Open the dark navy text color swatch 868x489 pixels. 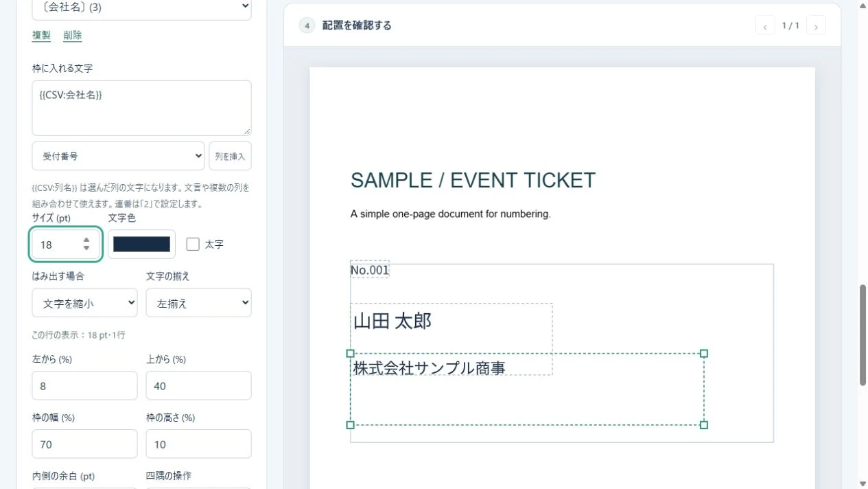pos(141,244)
